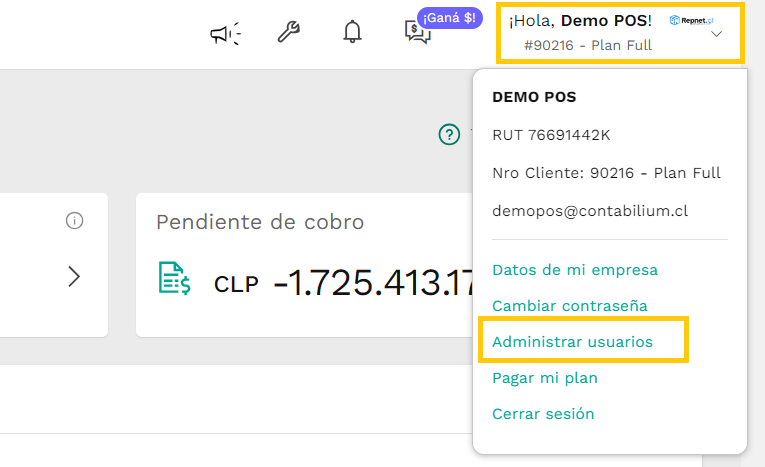Viewport: 765px width, 467px height.
Task: Open the referral chat dollar icon
Action: pyautogui.click(x=417, y=33)
